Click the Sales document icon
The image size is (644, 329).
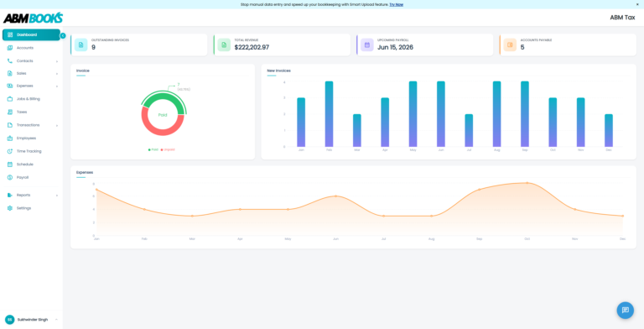click(10, 74)
